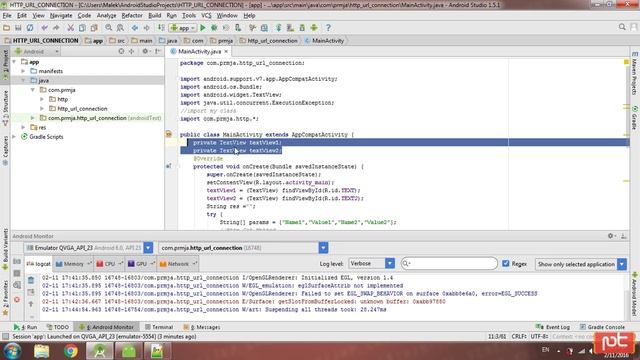Screen dimensions: 640x360
Task: Open the File menu
Action: [x=7, y=16]
